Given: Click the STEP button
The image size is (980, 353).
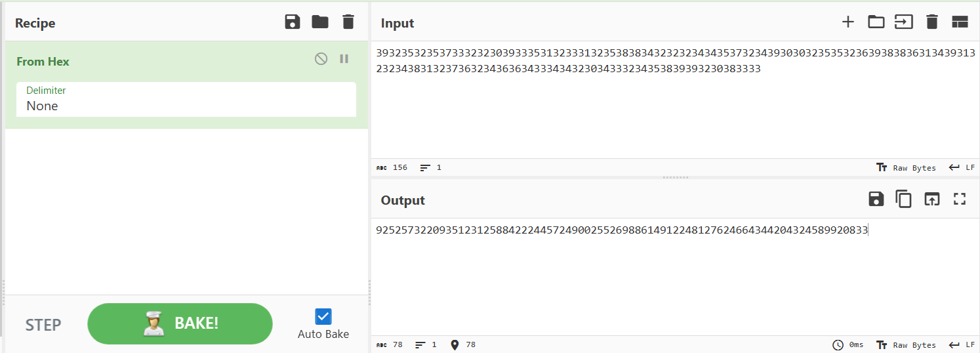Looking at the screenshot, I should tap(43, 325).
